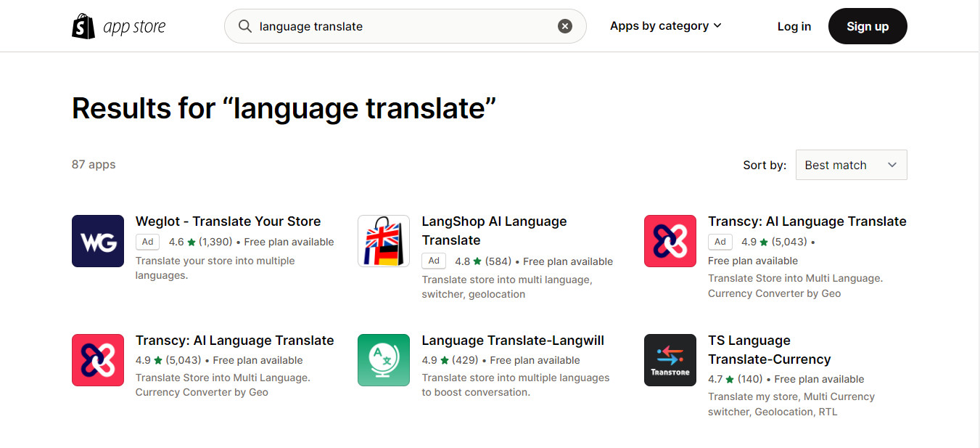Clear the search field with the X icon

coord(565,26)
